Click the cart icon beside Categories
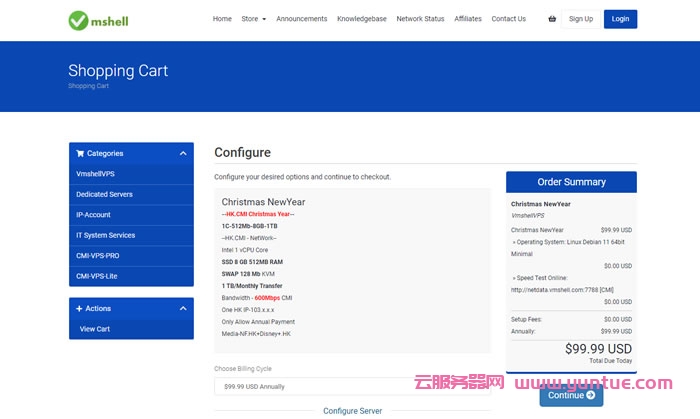The image size is (700, 419). pos(80,154)
